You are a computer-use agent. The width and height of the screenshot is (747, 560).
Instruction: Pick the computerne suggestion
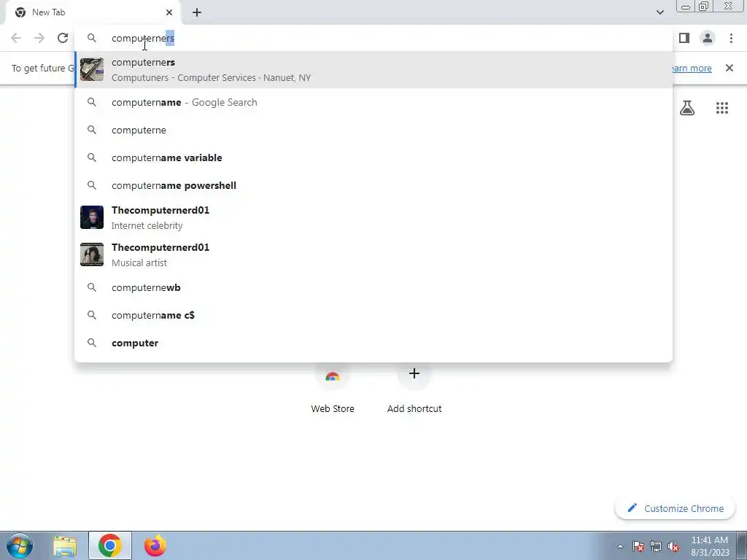[x=373, y=130]
